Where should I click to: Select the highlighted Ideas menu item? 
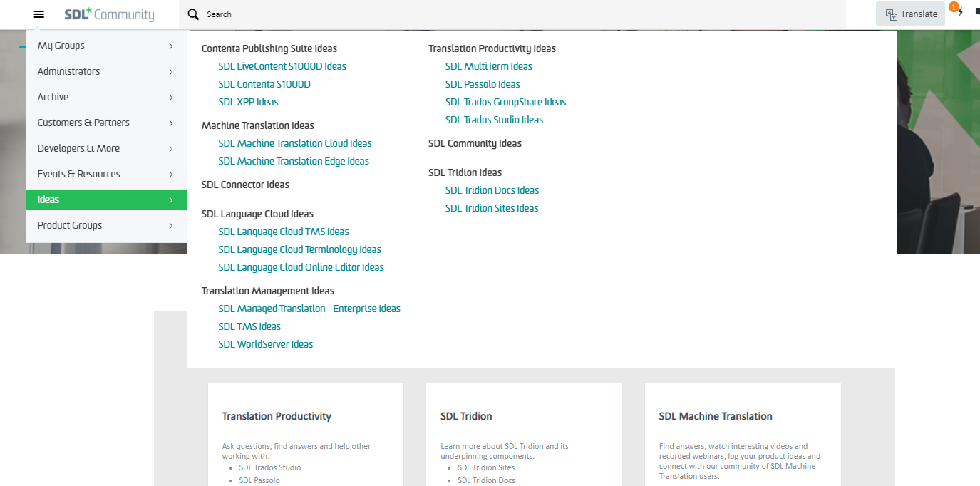pos(106,200)
